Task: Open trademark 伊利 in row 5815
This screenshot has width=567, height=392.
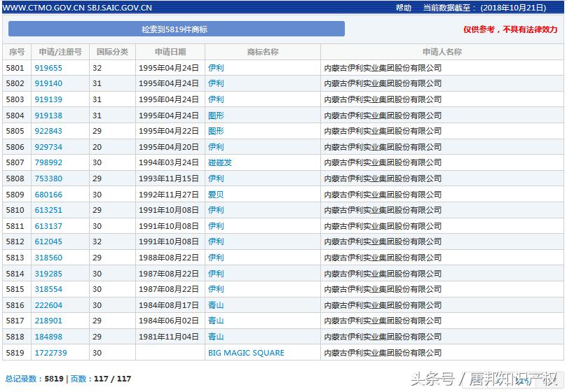Action: coord(216,289)
